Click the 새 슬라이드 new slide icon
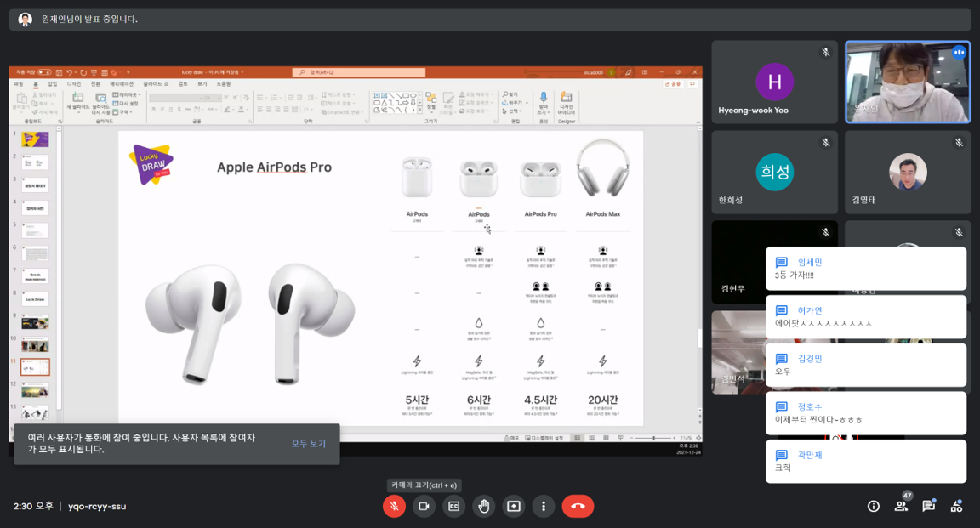The width and height of the screenshot is (980, 528). click(78, 98)
